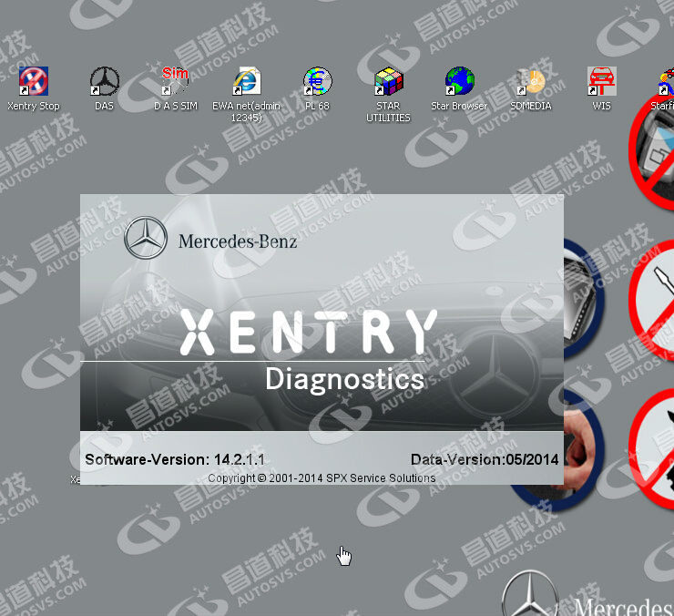
Task: Click the Copyright SPX Service Solutions line
Action: point(322,477)
